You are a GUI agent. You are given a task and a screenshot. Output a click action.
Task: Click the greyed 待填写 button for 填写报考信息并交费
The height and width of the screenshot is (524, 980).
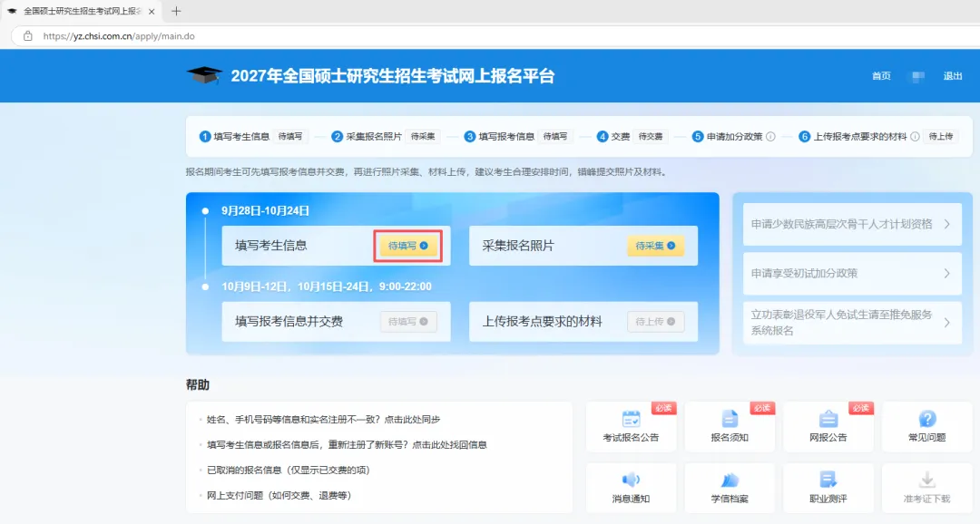(408, 322)
